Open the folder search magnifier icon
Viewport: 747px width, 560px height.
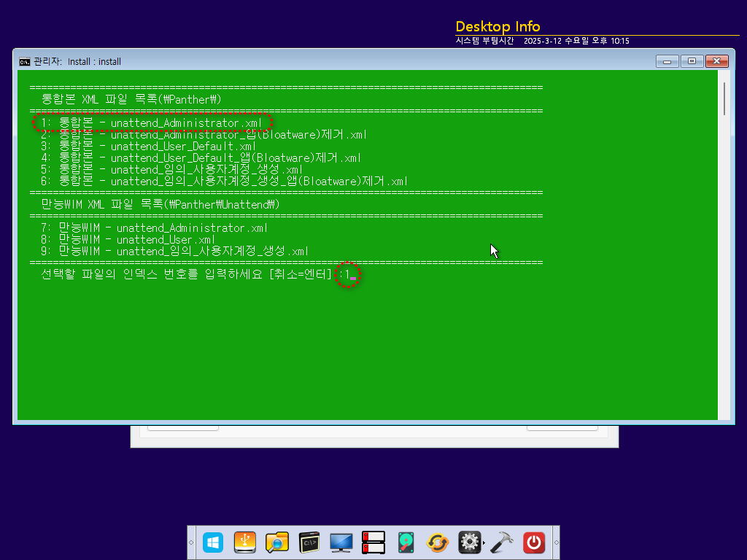[x=276, y=542]
